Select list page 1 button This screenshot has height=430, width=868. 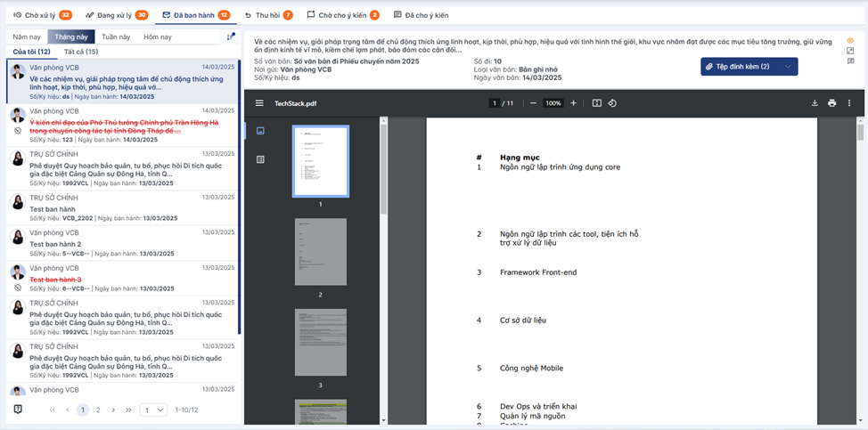point(83,410)
